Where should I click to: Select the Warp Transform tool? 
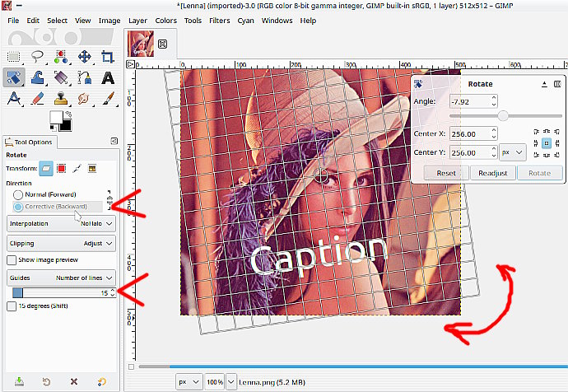tap(37, 77)
